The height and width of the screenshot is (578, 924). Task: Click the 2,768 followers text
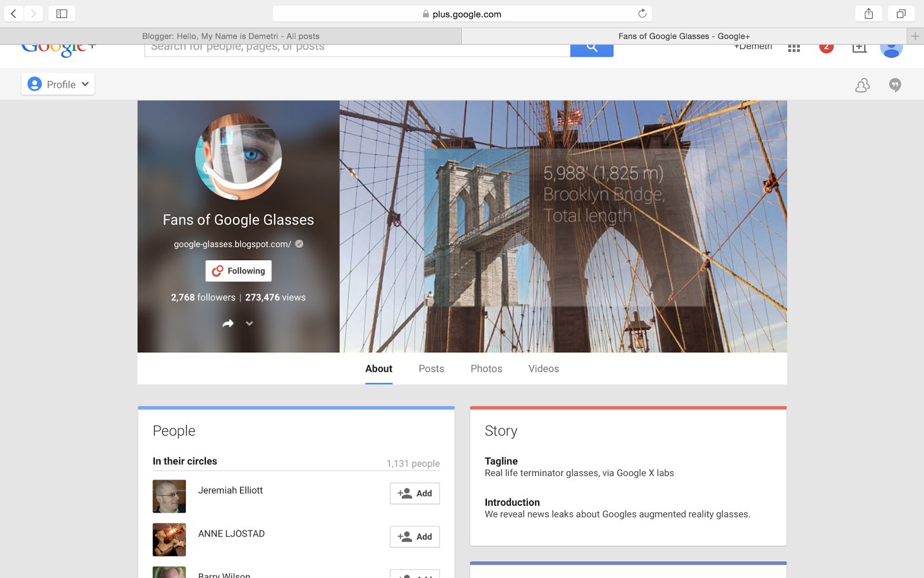[x=203, y=298]
